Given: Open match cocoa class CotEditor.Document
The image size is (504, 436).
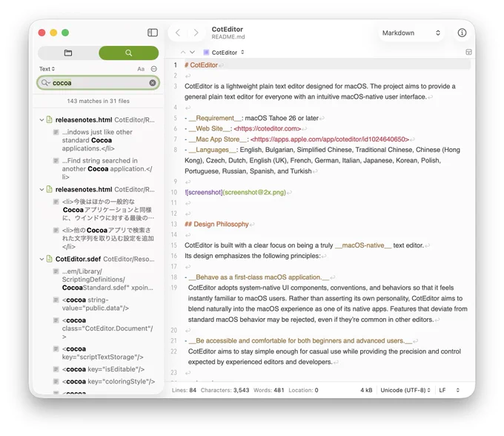Looking at the screenshot, I should pos(105,328).
